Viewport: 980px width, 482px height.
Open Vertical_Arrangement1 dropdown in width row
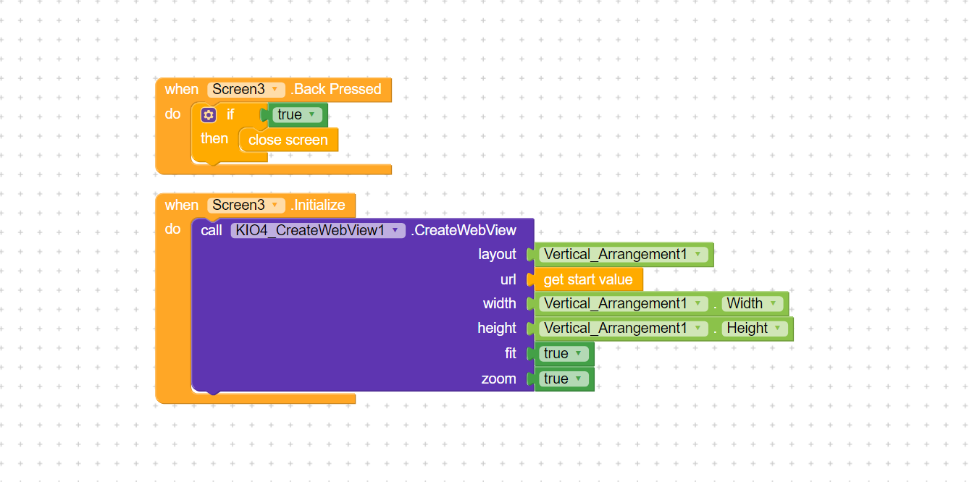(x=624, y=304)
